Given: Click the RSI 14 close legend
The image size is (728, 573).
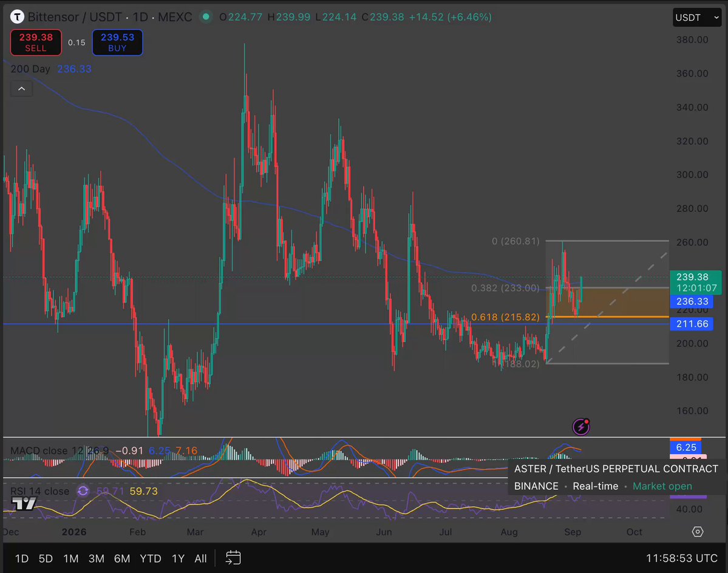Looking at the screenshot, I should tap(40, 491).
